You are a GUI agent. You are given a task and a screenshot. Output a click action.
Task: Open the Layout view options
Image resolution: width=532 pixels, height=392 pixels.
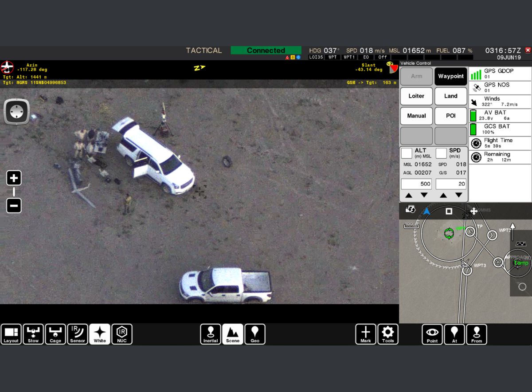pyautogui.click(x=11, y=334)
